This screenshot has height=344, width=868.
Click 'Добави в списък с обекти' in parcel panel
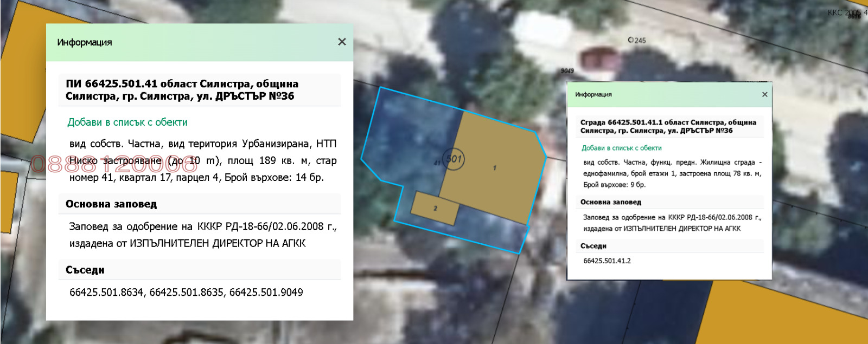(127, 122)
